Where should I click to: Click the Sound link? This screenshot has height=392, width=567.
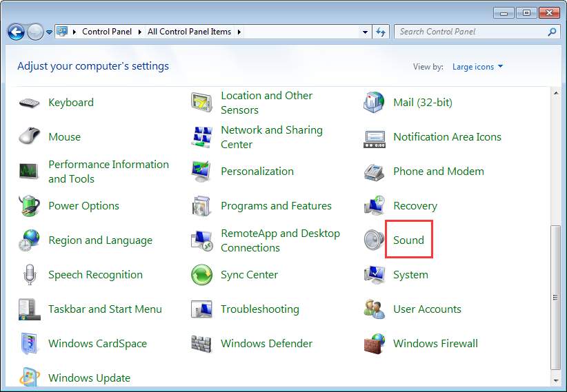408,240
